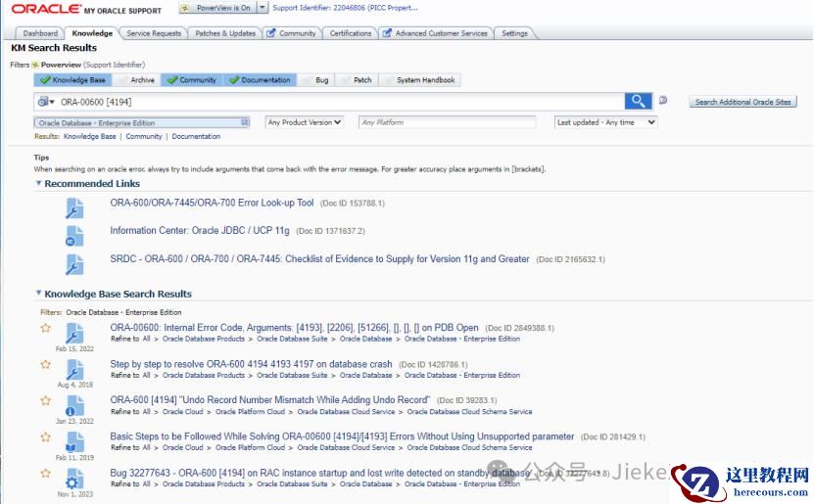Click the Information Center JDBC document icon
The height and width of the screenshot is (504, 814).
tap(74, 236)
